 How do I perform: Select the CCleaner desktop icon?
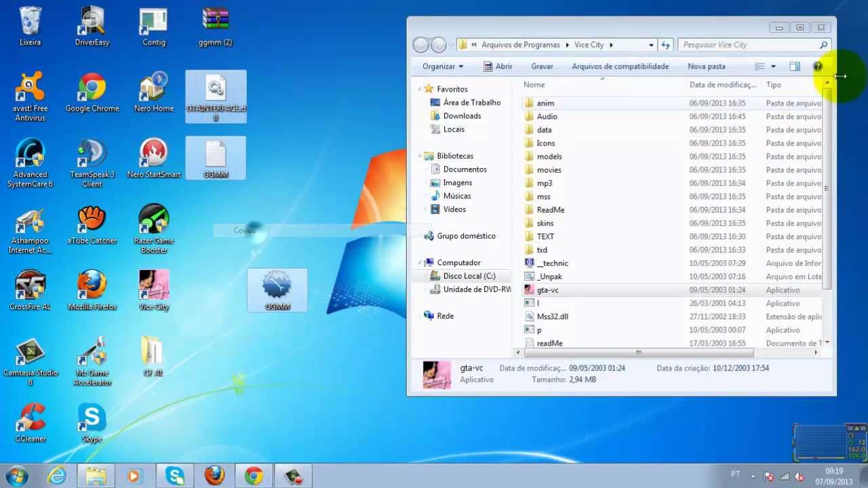30,423
